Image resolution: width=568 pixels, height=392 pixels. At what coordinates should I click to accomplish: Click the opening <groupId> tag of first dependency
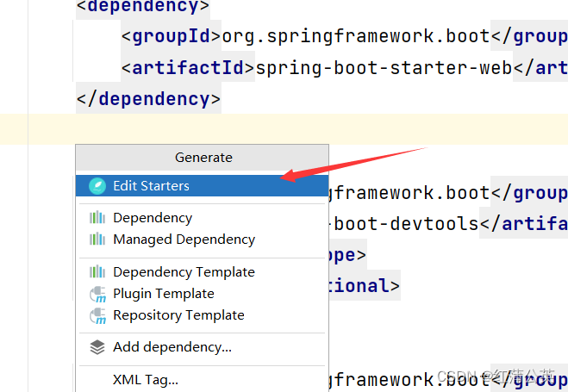[x=171, y=36]
